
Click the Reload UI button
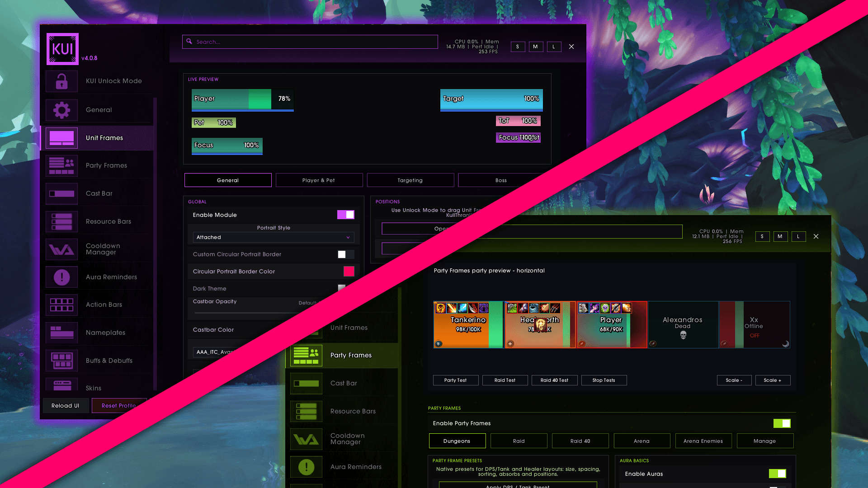(66, 406)
